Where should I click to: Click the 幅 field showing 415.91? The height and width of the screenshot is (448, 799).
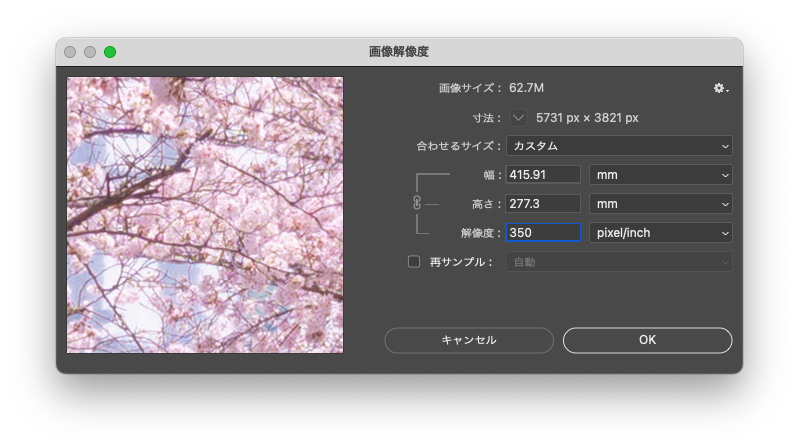click(x=543, y=175)
